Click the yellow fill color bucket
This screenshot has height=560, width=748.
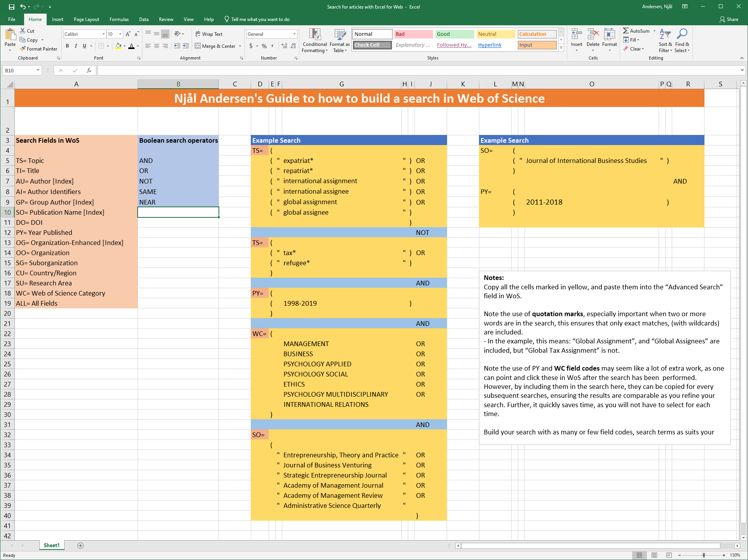coord(118,46)
